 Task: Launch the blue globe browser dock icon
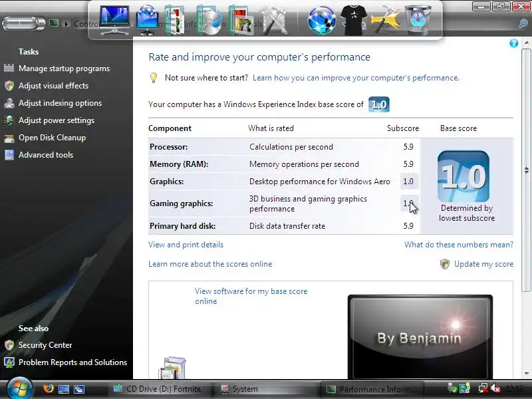tap(322, 21)
